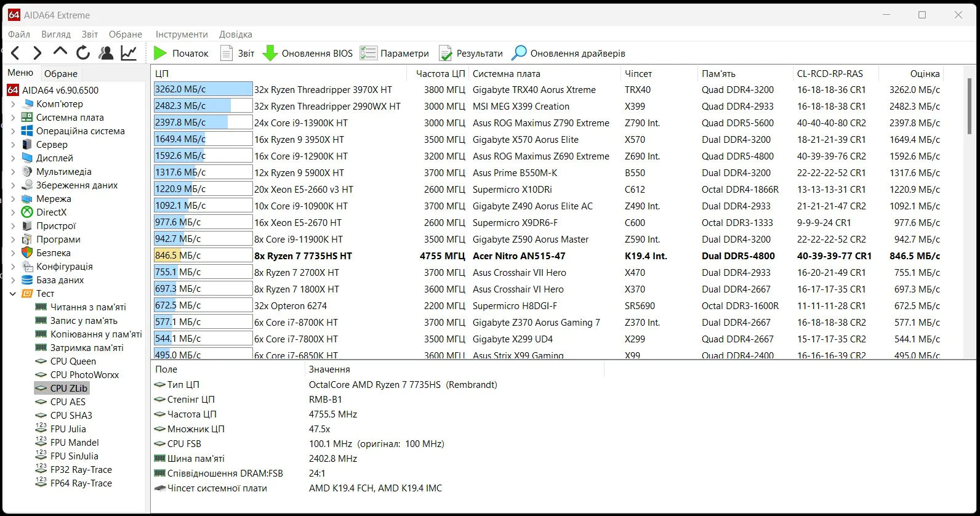Click the Back navigation arrow icon
The image size is (980, 516).
tap(15, 54)
